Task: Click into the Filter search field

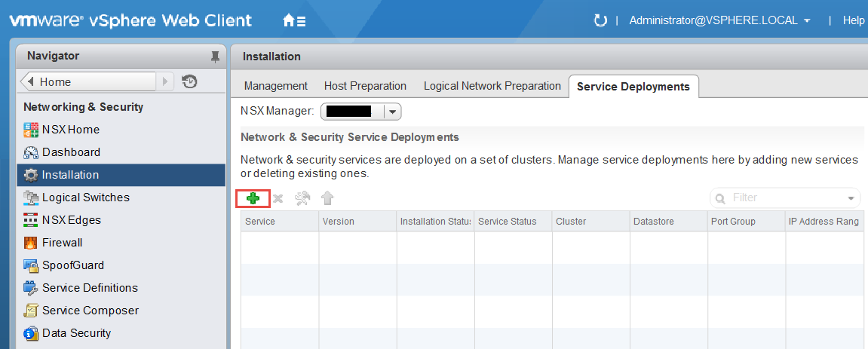Action: (x=784, y=197)
